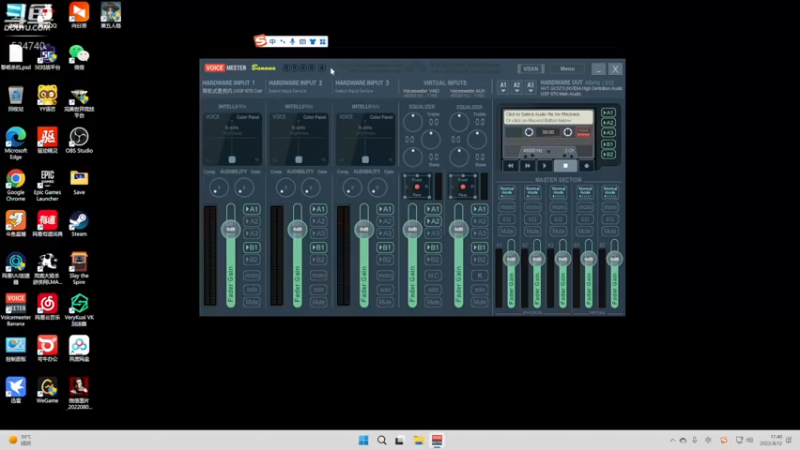Open the WeGame desktop icon
Screen dimensions: 800x450
point(47,391)
